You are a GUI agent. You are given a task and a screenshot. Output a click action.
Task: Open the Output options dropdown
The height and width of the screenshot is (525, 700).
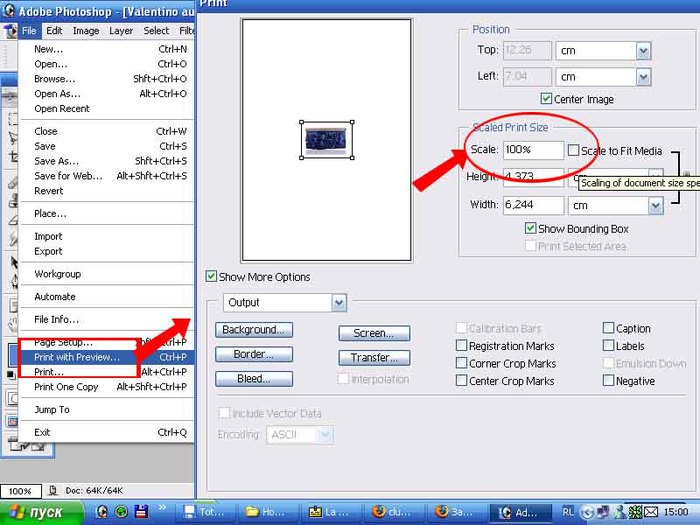pos(339,303)
